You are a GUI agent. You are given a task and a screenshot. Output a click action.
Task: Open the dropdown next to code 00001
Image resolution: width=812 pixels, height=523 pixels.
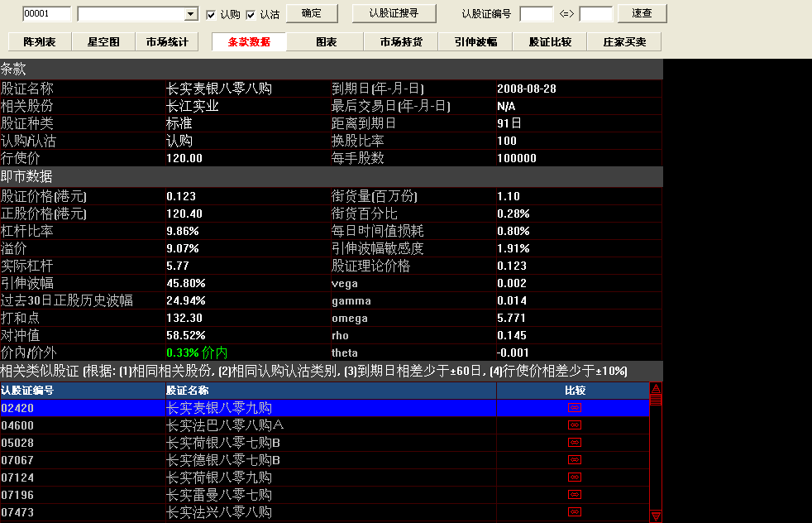[191, 14]
